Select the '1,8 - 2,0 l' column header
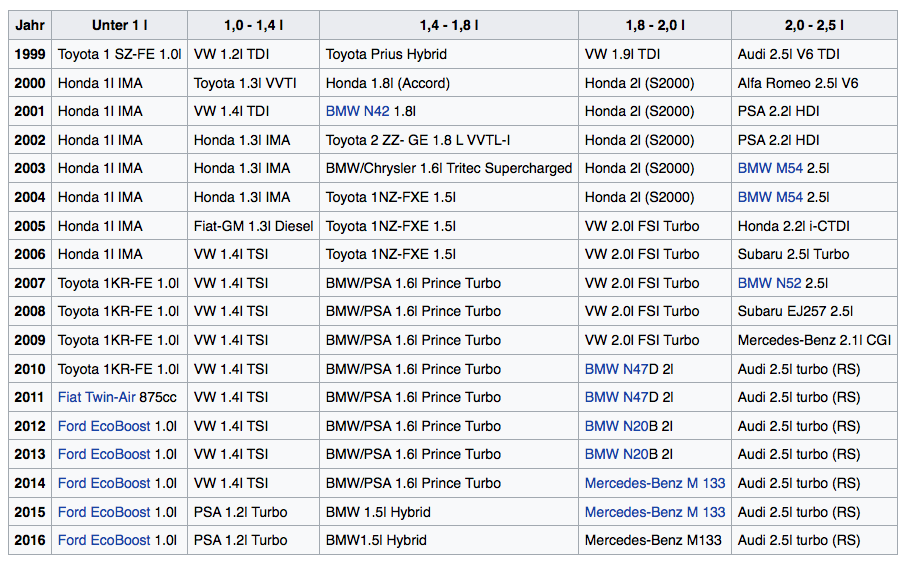 click(655, 25)
